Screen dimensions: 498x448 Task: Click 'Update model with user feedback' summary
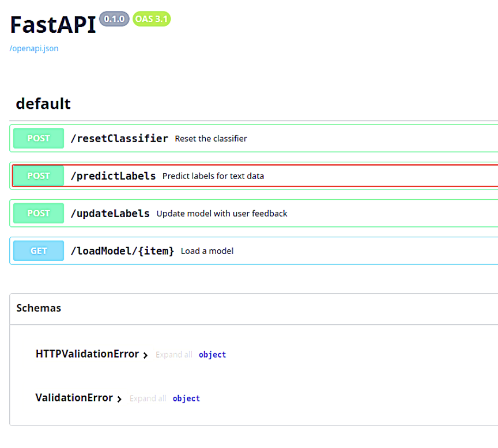pos(222,214)
